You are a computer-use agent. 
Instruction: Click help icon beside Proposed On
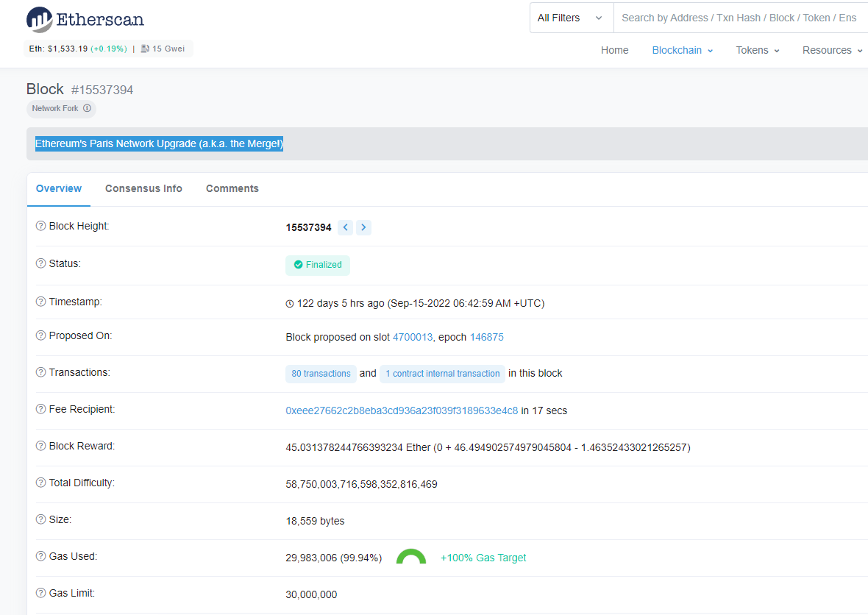coord(40,335)
